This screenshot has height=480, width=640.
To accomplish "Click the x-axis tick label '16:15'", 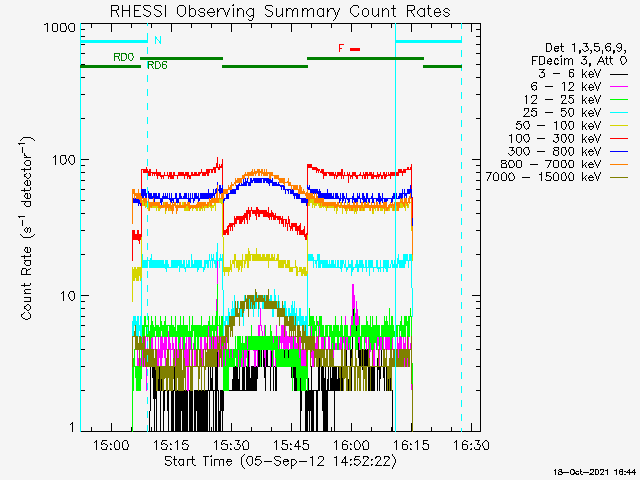I will pos(411,445).
